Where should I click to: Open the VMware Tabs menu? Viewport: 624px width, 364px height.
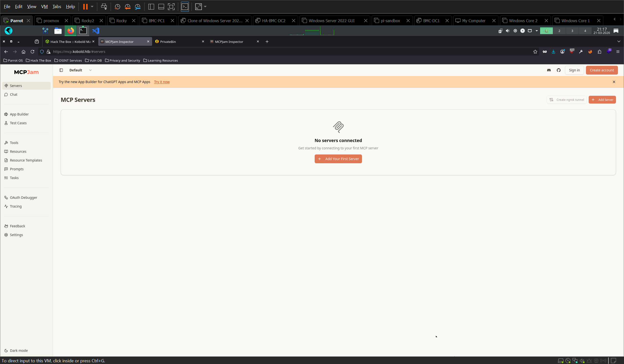[57, 6]
